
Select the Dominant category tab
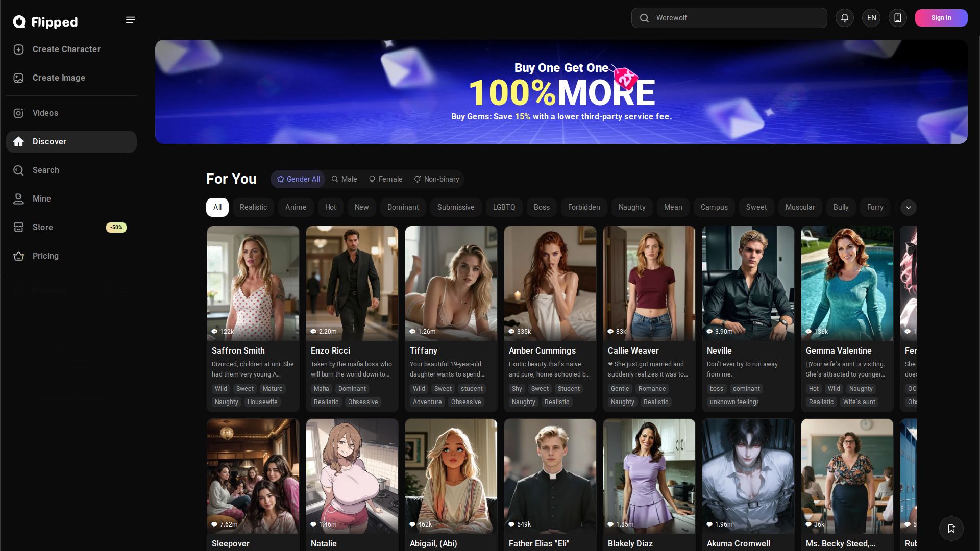pos(403,207)
